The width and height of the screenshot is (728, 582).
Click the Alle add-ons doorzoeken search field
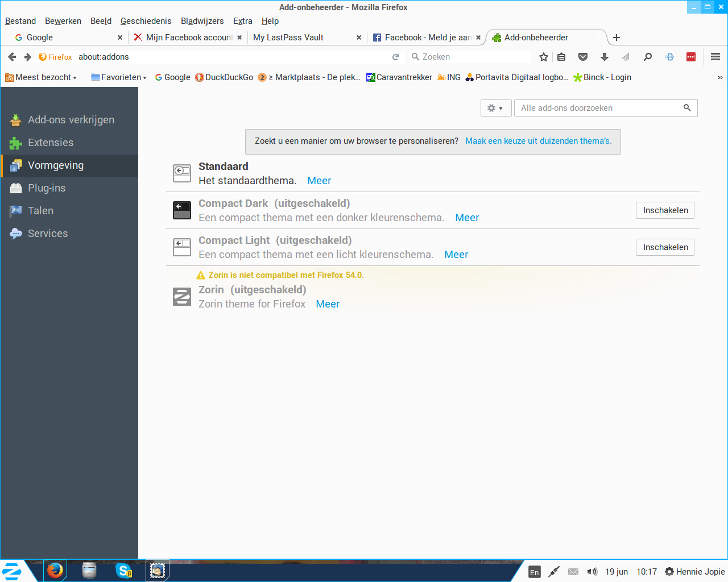(x=606, y=108)
